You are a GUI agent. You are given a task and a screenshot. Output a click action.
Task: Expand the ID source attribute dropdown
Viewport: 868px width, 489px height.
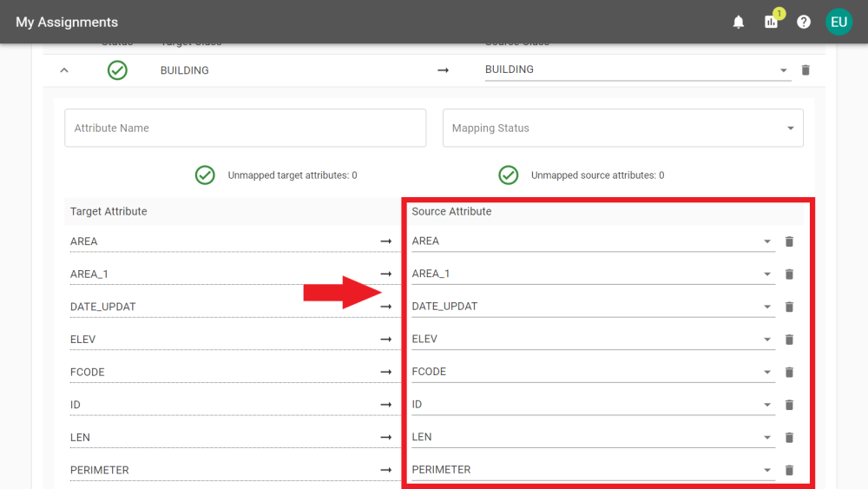(x=767, y=405)
